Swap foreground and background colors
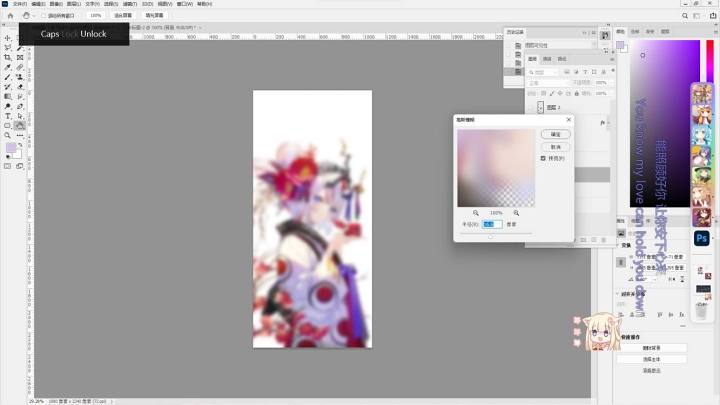Screen dimensions: 720x405 (x=20, y=145)
